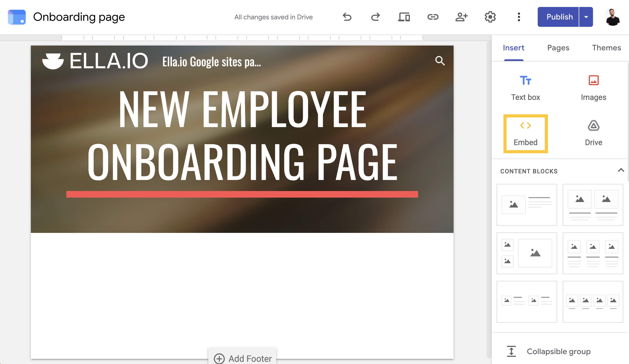Click the Collapsible group icon
The image size is (629, 364).
(x=511, y=351)
